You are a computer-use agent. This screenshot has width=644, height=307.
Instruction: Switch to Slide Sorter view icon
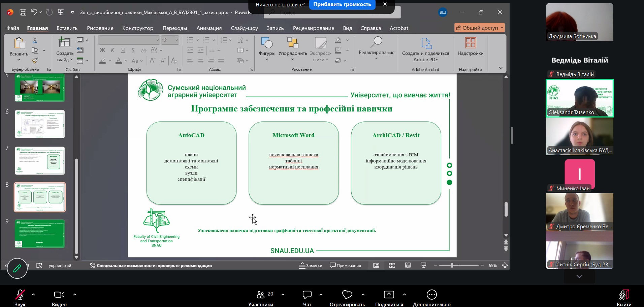(392, 265)
